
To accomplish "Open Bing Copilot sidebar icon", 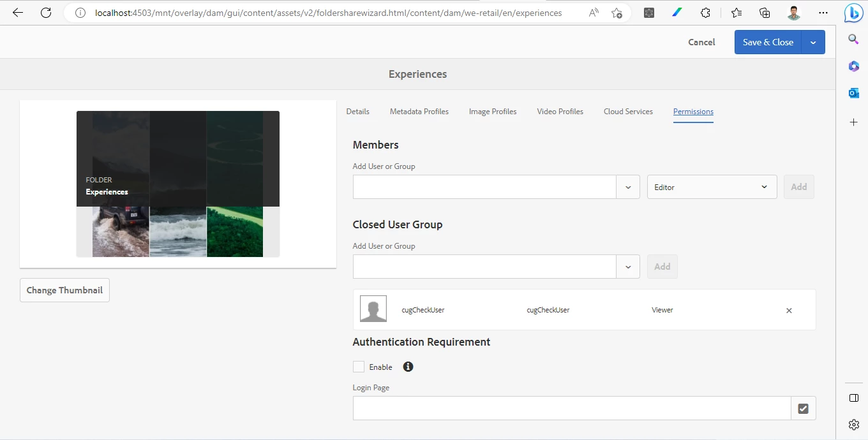I will tap(853, 13).
